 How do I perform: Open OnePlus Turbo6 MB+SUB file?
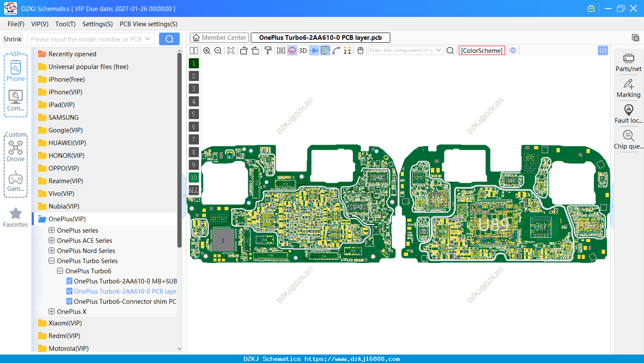click(122, 281)
